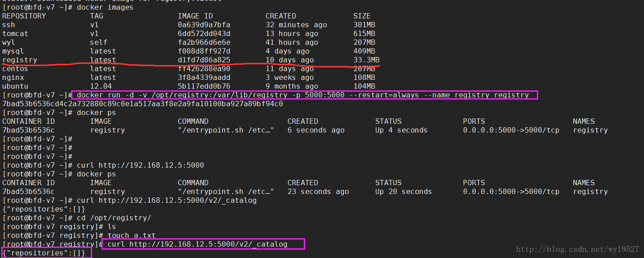Click the 'cd /opt/registry/' command
The height and width of the screenshot is (258, 644).
point(114,218)
